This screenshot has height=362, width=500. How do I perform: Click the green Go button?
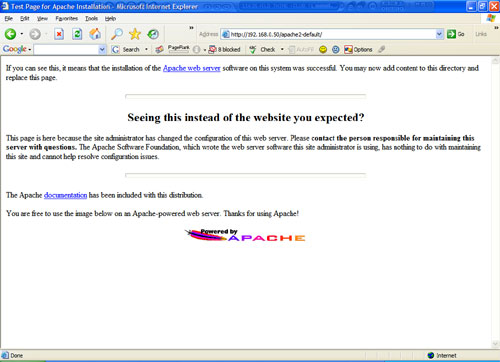(456, 34)
